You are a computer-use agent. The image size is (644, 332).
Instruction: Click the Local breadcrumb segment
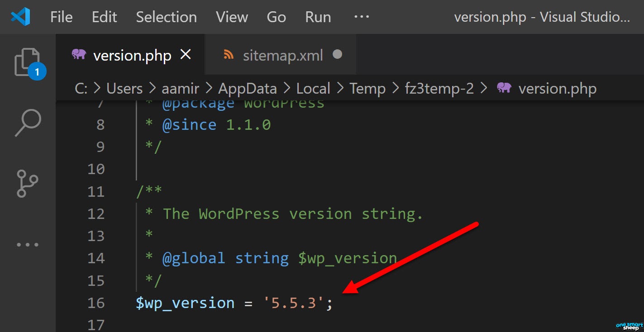point(313,88)
